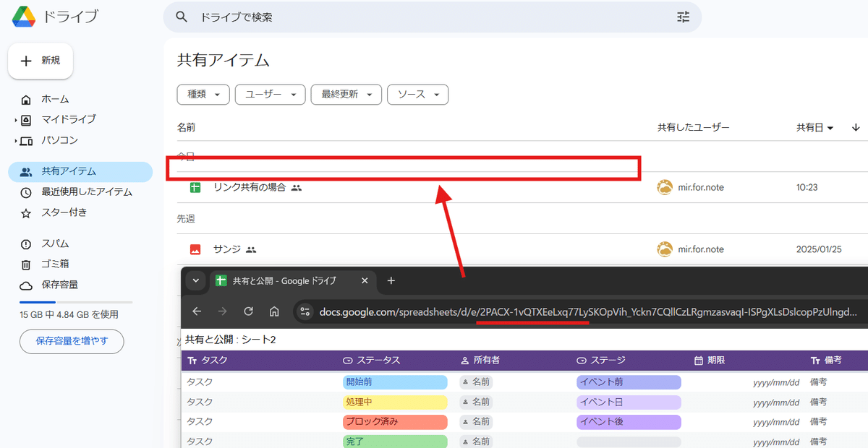Go back in the browser window
868x448 pixels.
pos(197,311)
